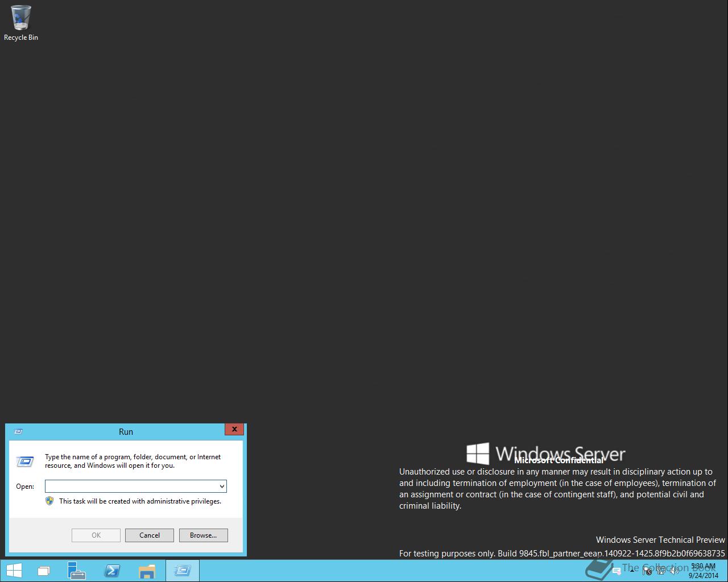Select the Run taskbar button
Image resolution: width=728 pixels, height=582 pixels.
click(183, 571)
